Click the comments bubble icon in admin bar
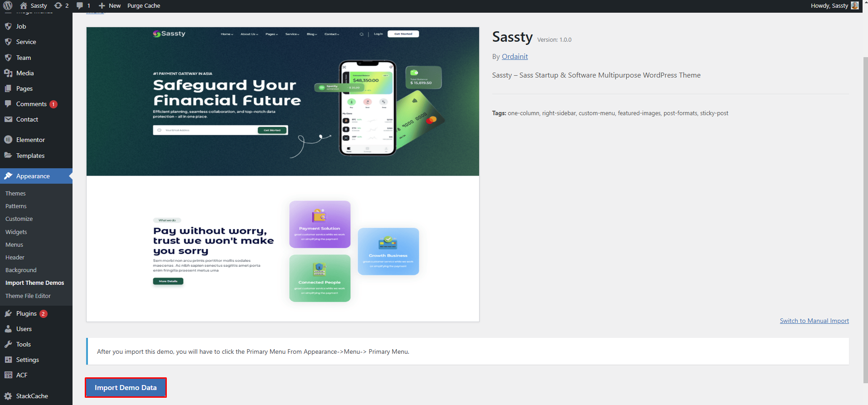 coord(80,5)
